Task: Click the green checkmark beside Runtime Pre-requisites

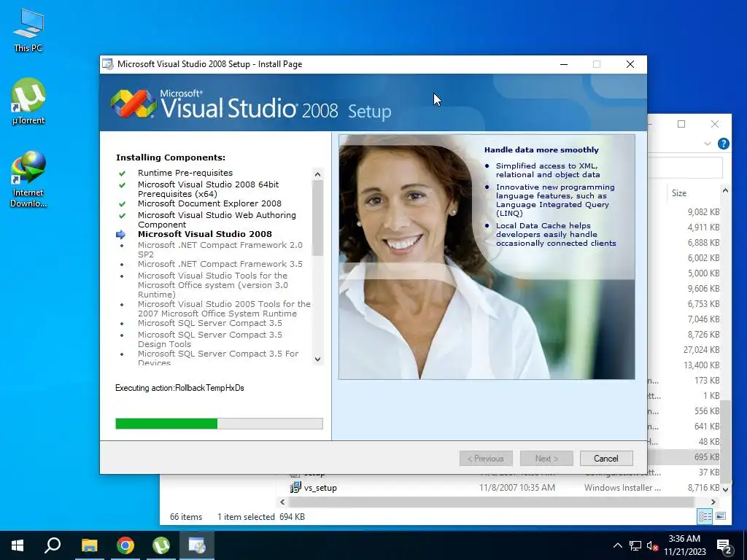Action: 122,174
